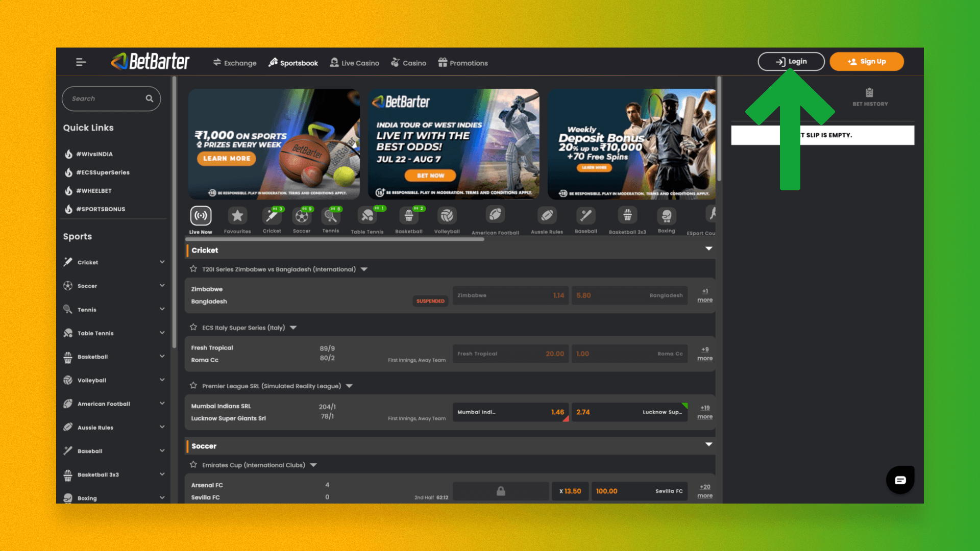Click the Sportsbook tab in navigation

click(293, 63)
